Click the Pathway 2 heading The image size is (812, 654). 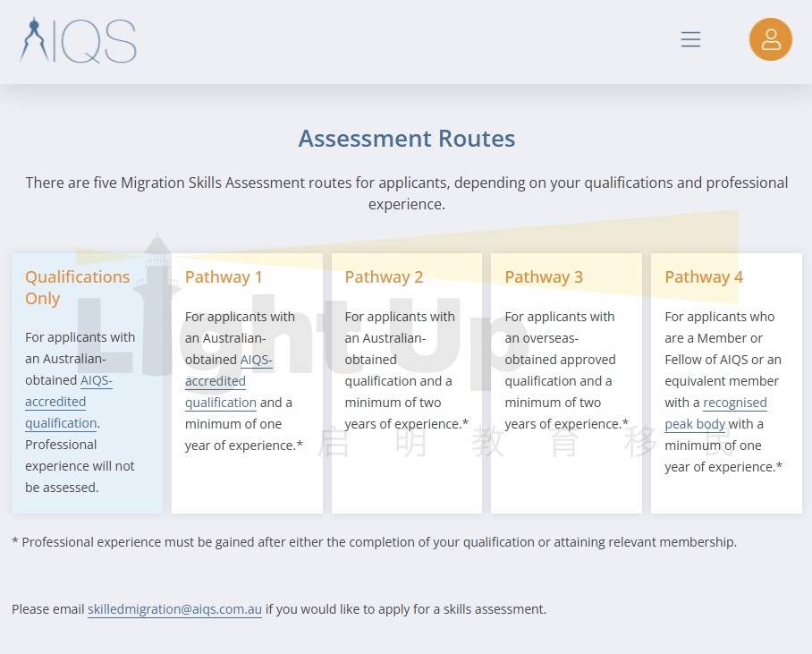pos(384,276)
